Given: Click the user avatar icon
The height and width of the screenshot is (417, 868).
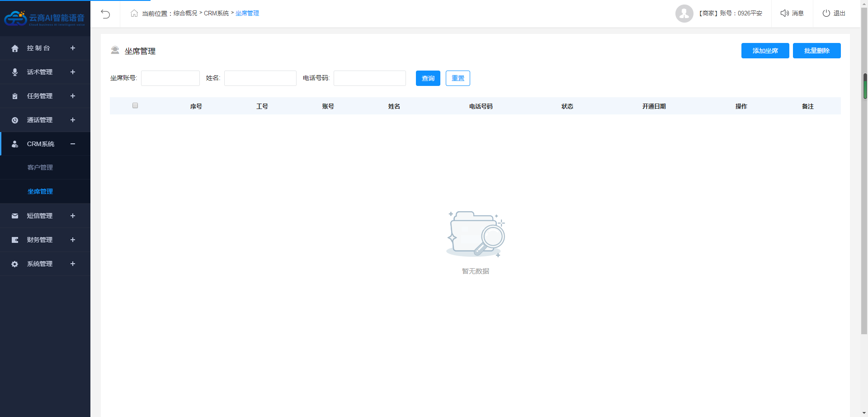Looking at the screenshot, I should point(684,14).
